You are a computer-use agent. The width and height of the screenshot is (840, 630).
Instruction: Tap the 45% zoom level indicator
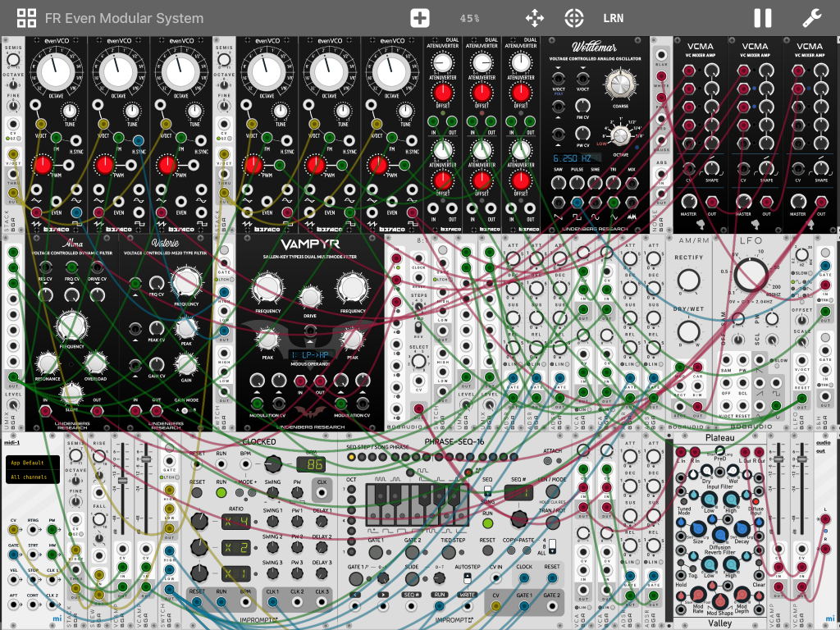point(469,18)
